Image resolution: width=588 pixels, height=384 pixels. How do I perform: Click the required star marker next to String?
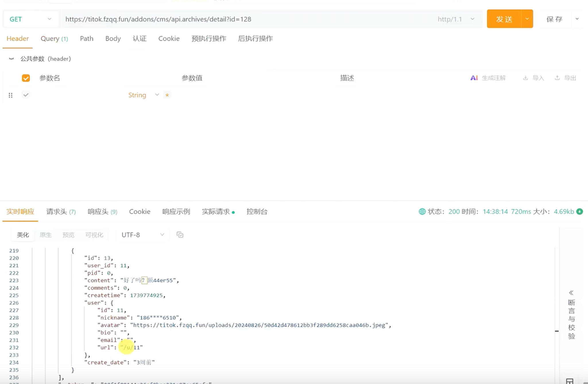click(167, 95)
